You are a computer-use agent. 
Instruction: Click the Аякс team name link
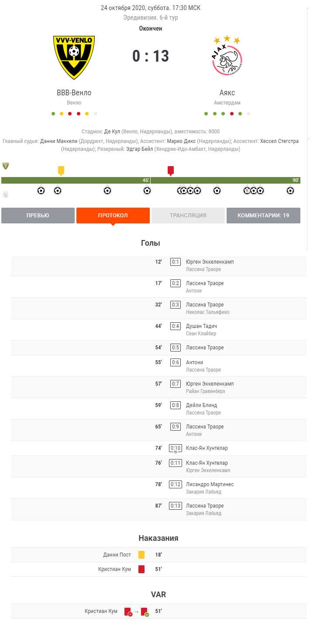coord(227,93)
